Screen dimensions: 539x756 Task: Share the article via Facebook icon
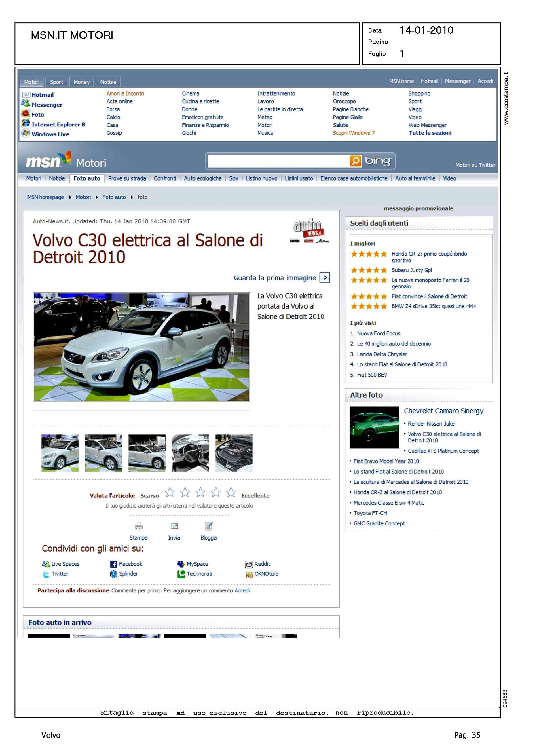[113, 564]
